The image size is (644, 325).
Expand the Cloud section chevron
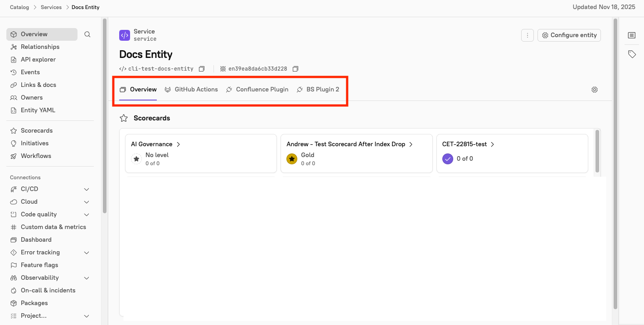87,202
